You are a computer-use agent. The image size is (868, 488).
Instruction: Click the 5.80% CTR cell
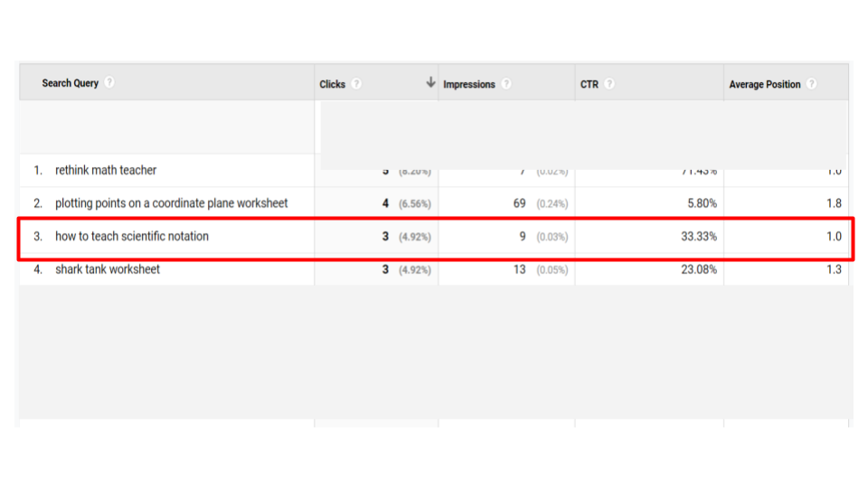(700, 203)
